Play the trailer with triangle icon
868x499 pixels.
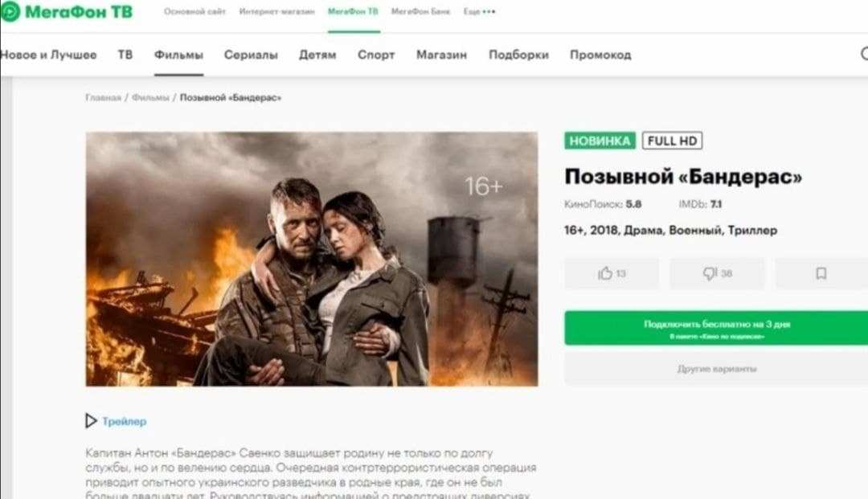[x=91, y=421]
